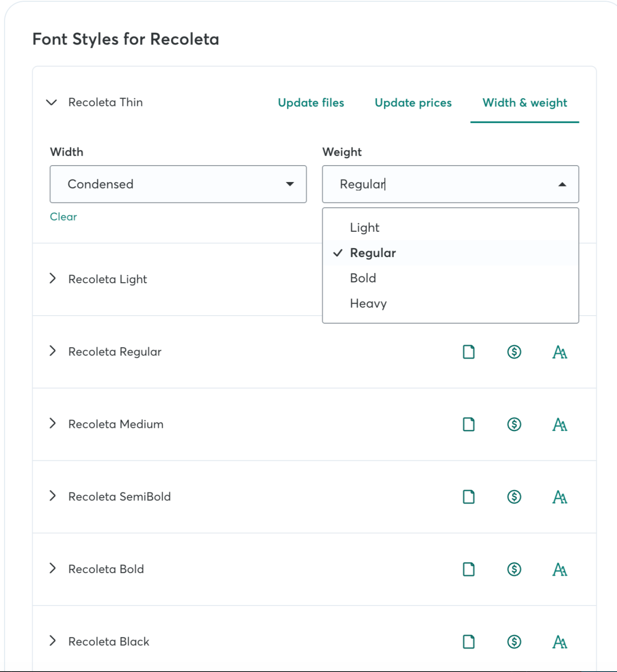
Task: Collapse the Recoleta Thin row
Action: point(51,102)
